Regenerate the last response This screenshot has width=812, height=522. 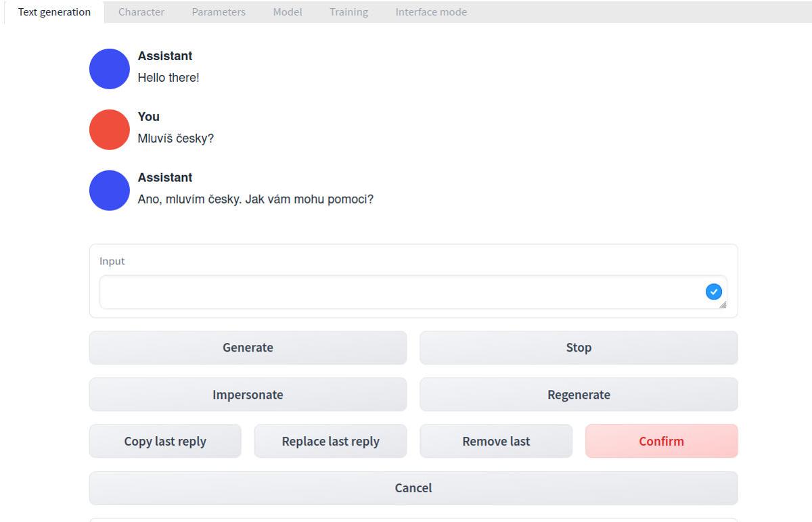click(x=579, y=395)
